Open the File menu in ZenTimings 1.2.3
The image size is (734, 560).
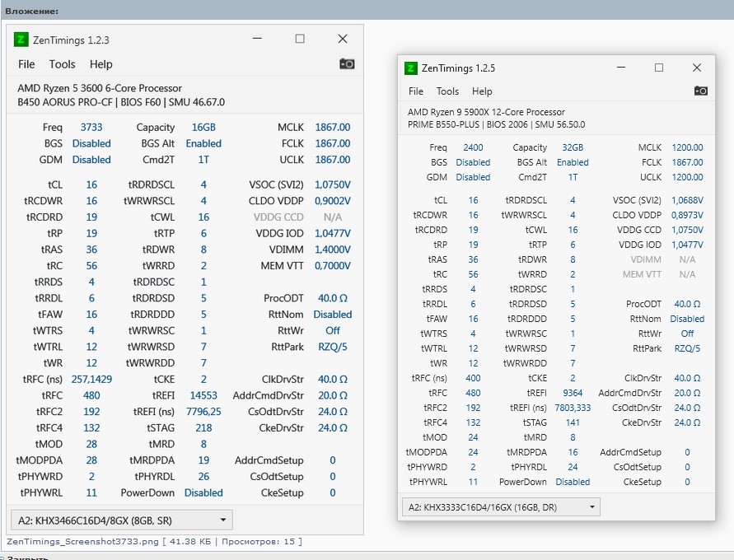pyautogui.click(x=26, y=64)
